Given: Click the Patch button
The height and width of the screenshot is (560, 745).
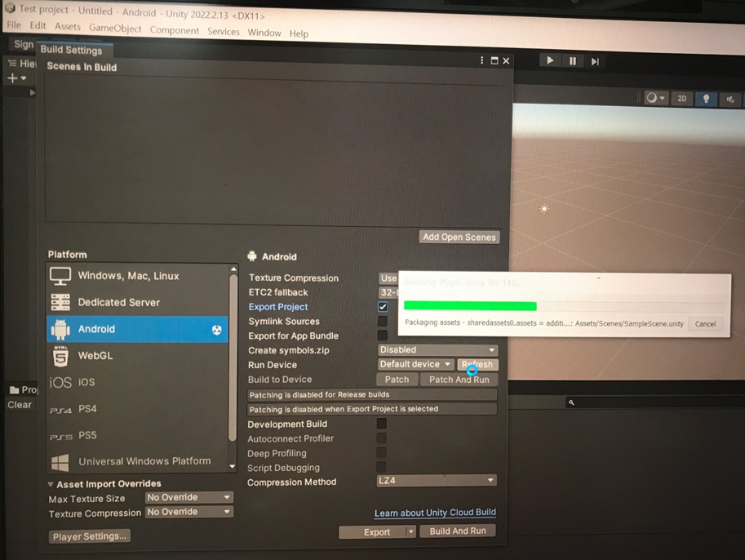Looking at the screenshot, I should click(397, 380).
